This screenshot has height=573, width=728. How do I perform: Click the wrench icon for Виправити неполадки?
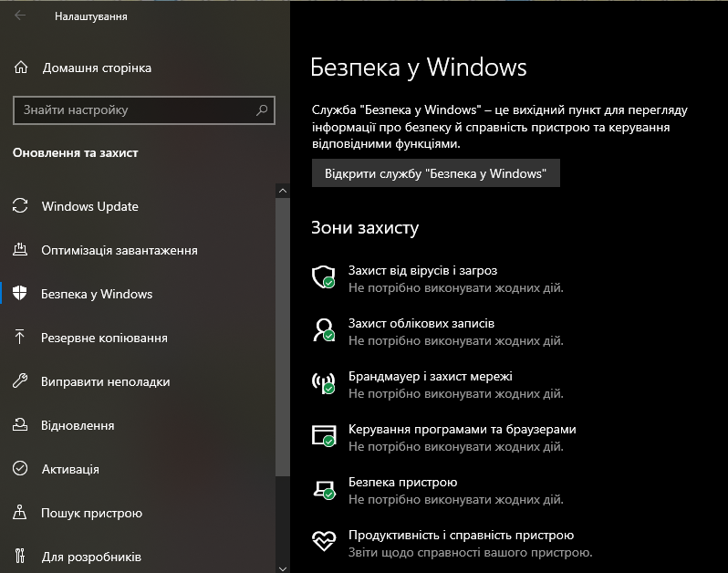click(x=20, y=380)
